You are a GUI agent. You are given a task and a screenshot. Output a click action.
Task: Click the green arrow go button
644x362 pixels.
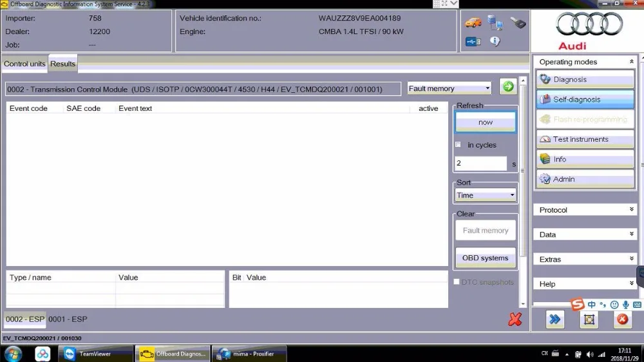[x=508, y=86]
